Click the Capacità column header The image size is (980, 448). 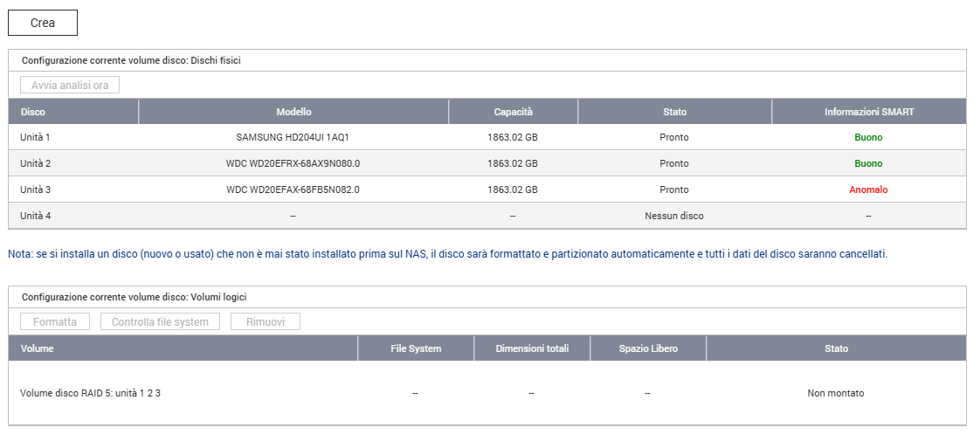513,112
